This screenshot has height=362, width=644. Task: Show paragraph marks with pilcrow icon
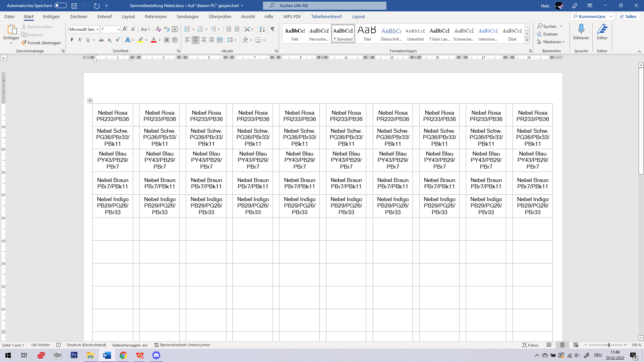273,29
